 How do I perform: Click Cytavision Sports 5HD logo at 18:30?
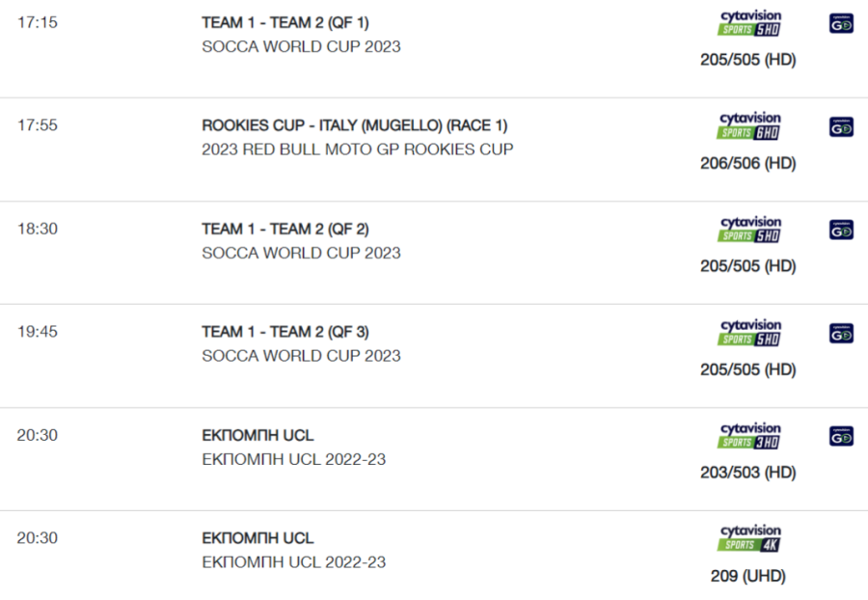(749, 230)
